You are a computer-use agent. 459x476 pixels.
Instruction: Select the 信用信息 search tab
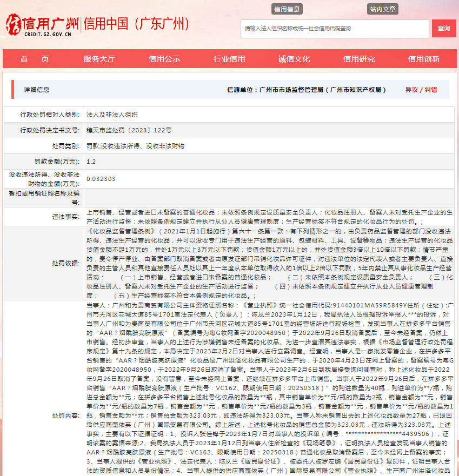click(x=287, y=9)
